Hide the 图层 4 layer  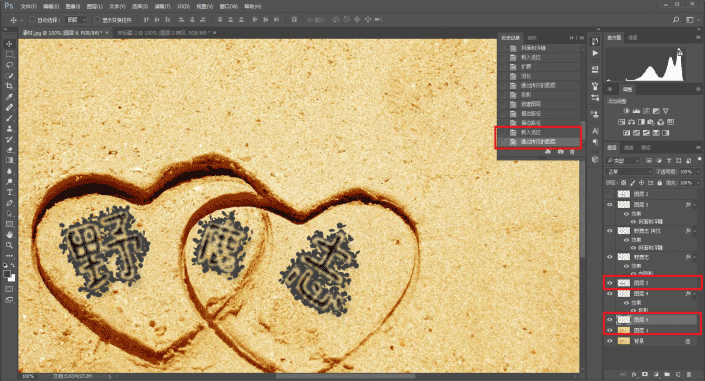click(610, 294)
